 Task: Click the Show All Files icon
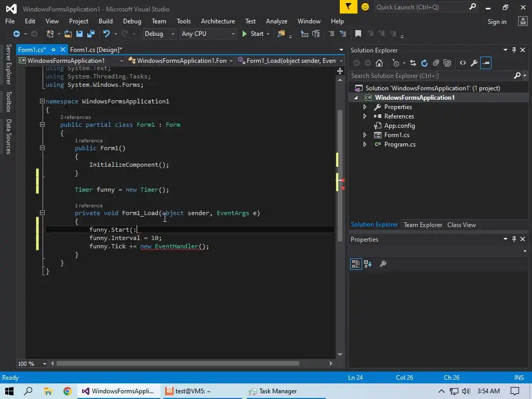(x=447, y=63)
